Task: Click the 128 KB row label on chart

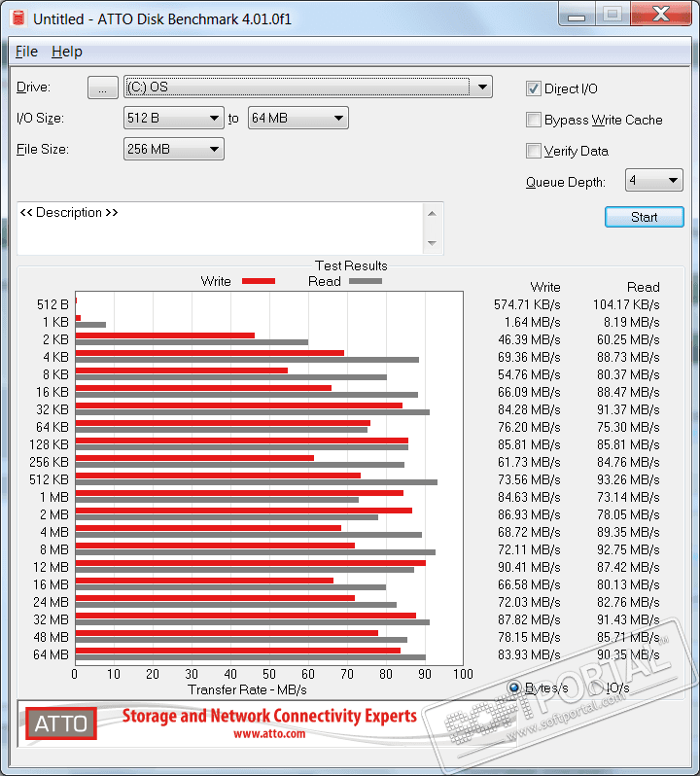Action: [x=49, y=445]
